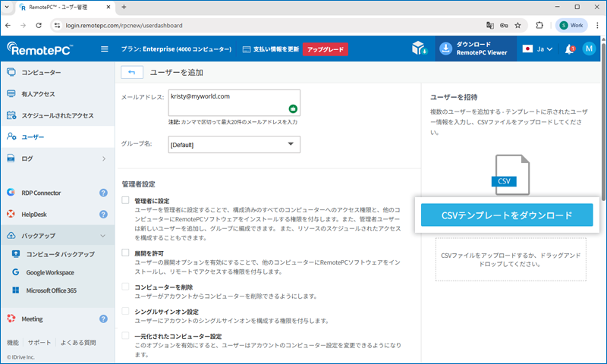Click the サポート footer link
The height and width of the screenshot is (364, 607).
(39, 342)
